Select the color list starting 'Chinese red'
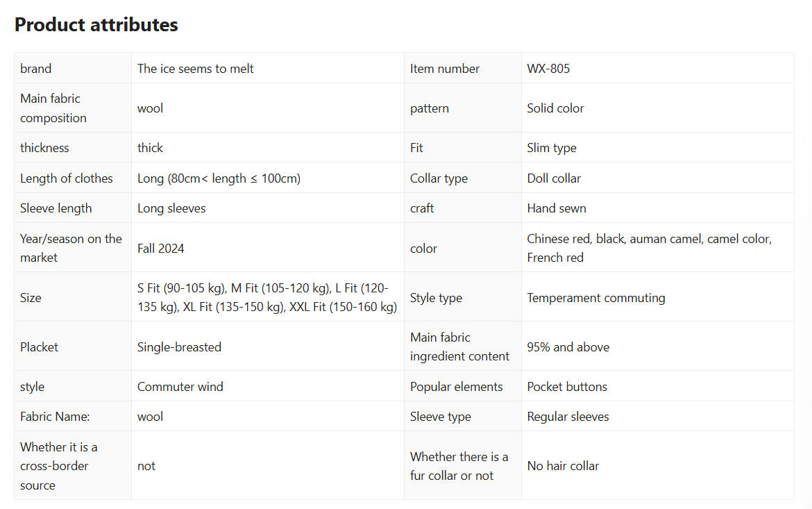Screen dimensions: 812x509 pyautogui.click(x=648, y=248)
